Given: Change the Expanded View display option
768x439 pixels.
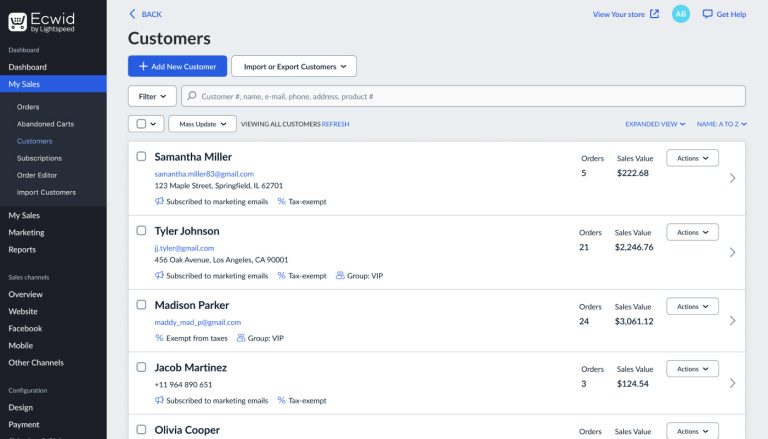Looking at the screenshot, I should [x=655, y=124].
